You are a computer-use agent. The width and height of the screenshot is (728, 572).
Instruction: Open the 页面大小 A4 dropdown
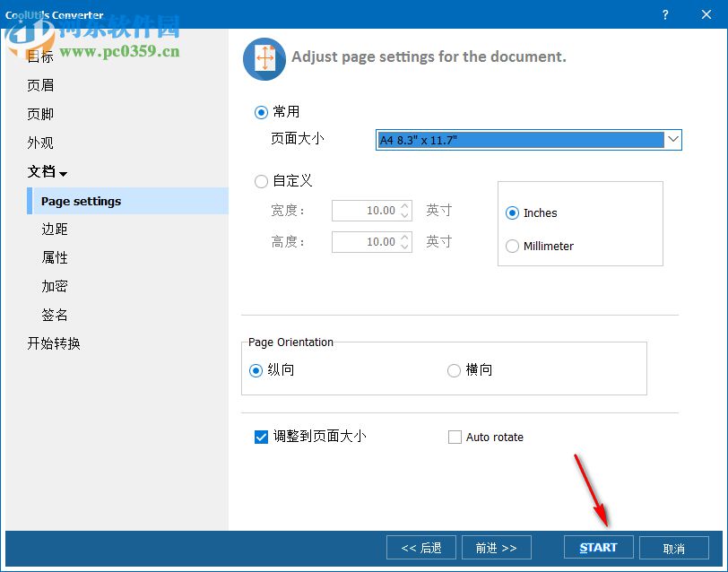pyautogui.click(x=673, y=140)
